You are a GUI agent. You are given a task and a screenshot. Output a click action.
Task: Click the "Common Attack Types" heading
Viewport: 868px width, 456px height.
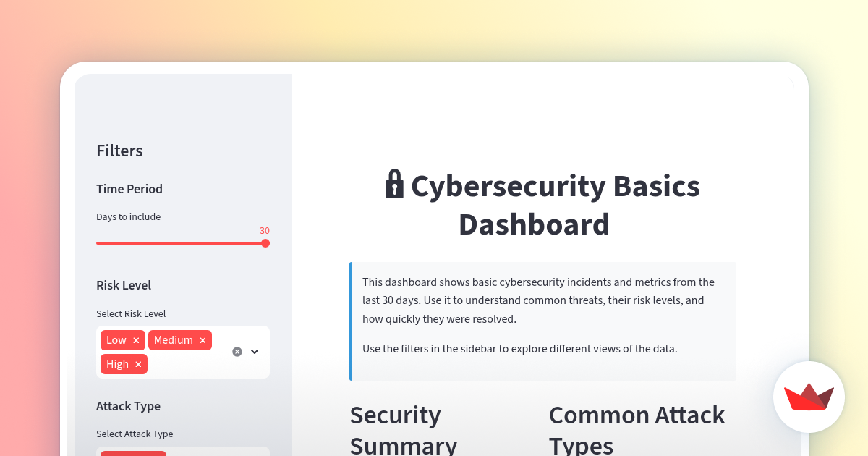pyautogui.click(x=637, y=428)
